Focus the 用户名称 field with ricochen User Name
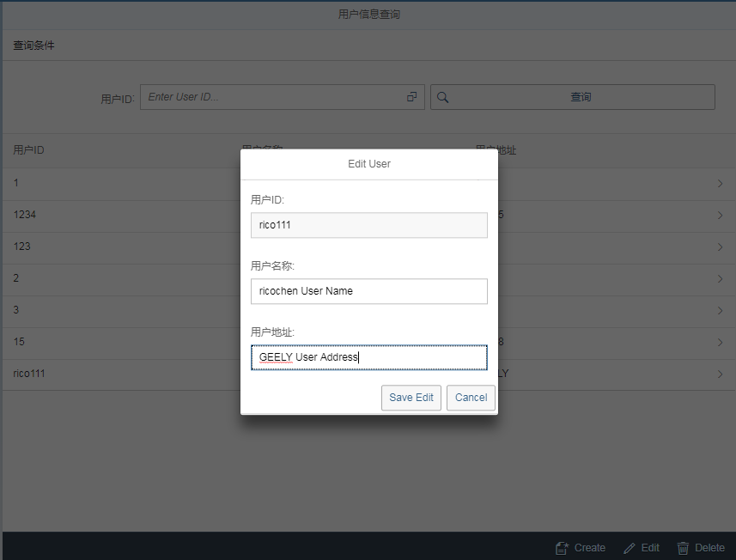 pyautogui.click(x=369, y=291)
